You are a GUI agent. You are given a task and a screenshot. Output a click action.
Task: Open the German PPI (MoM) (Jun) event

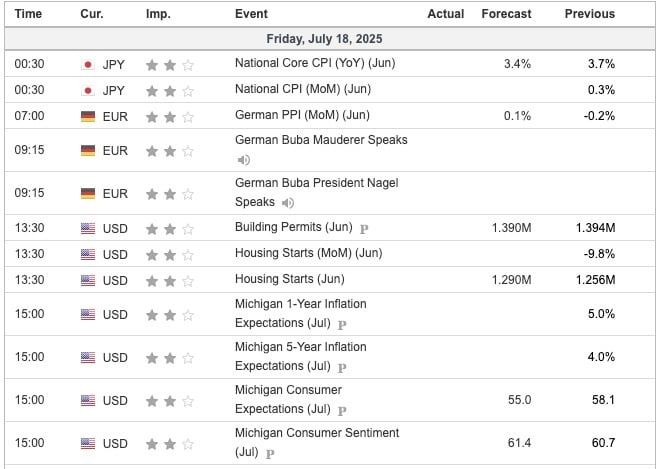tap(302, 115)
